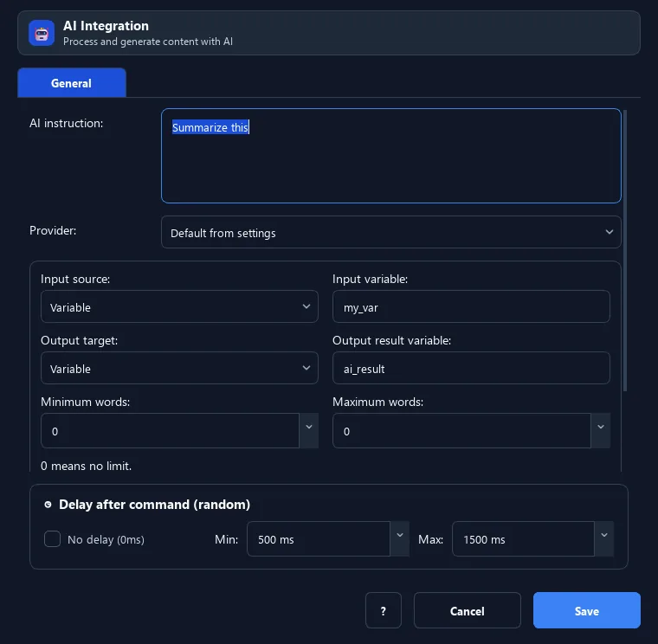This screenshot has width=658, height=644.
Task: Click the Minimum words spinner arrow
Action: pos(309,431)
